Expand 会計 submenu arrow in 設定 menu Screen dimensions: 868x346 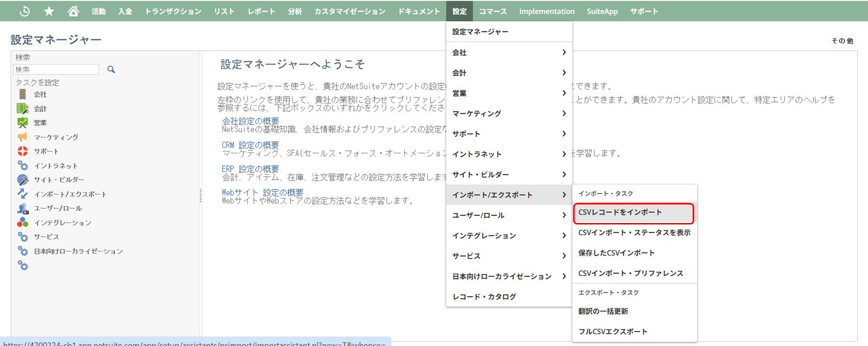tap(564, 73)
